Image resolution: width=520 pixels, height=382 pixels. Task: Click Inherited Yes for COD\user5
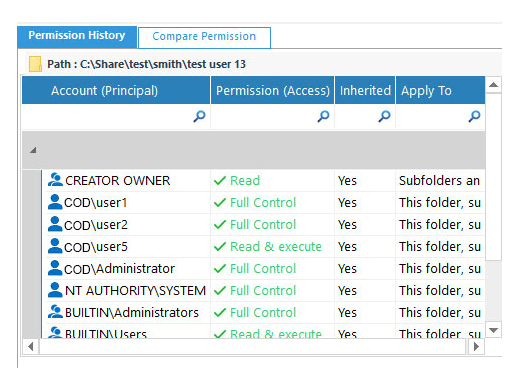347,247
